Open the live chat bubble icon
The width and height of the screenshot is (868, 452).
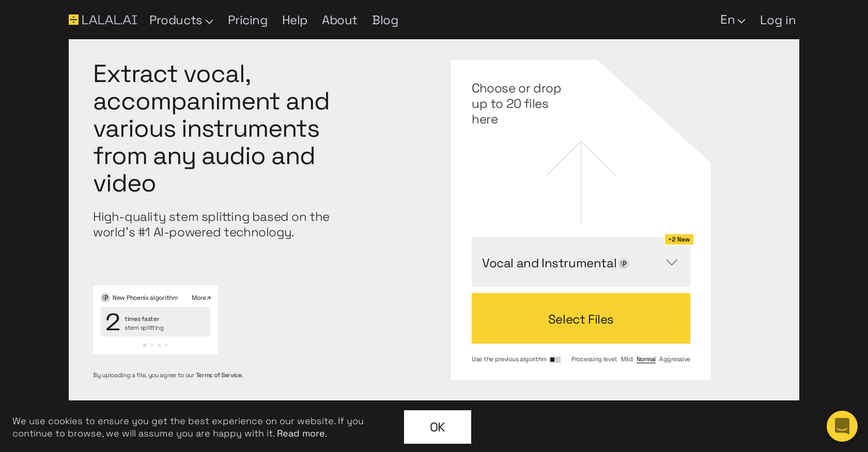click(x=841, y=426)
